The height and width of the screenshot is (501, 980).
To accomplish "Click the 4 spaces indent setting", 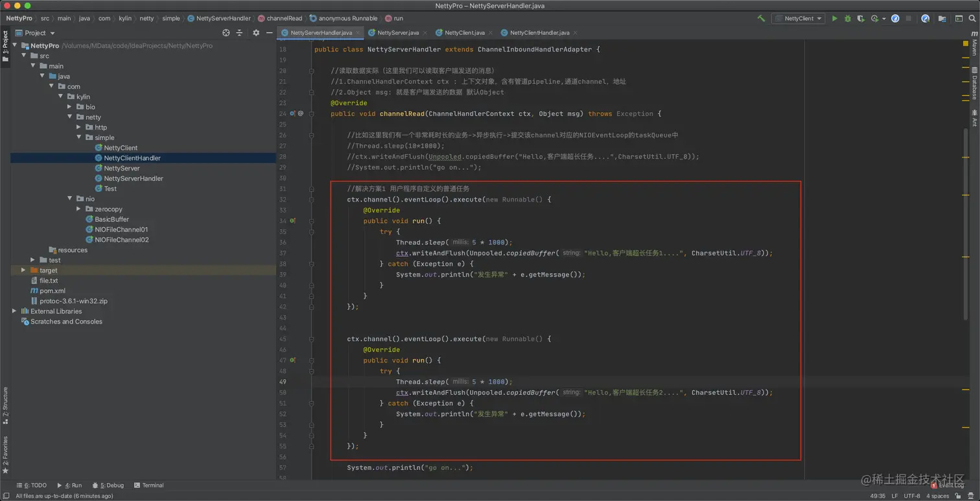I will tap(937, 496).
